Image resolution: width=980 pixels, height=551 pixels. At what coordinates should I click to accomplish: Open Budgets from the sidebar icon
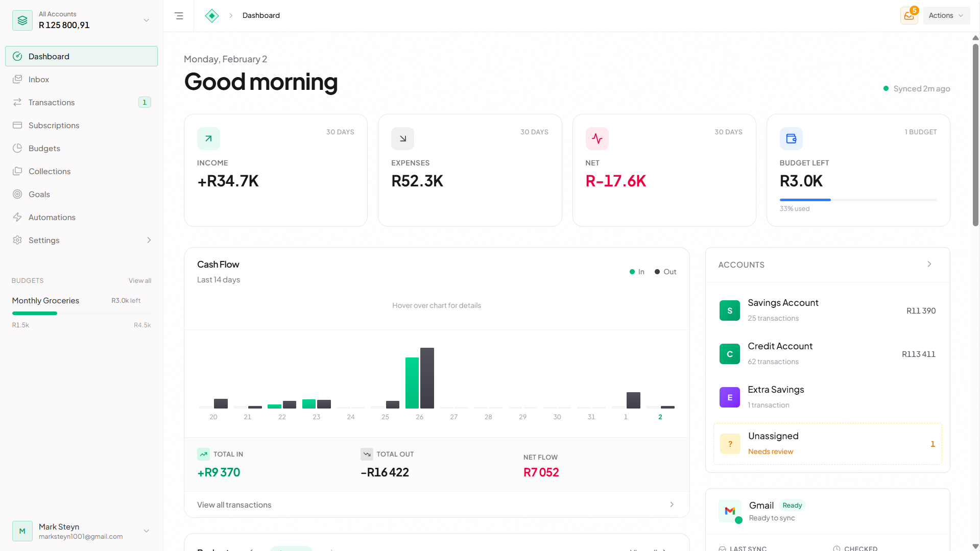pyautogui.click(x=17, y=148)
